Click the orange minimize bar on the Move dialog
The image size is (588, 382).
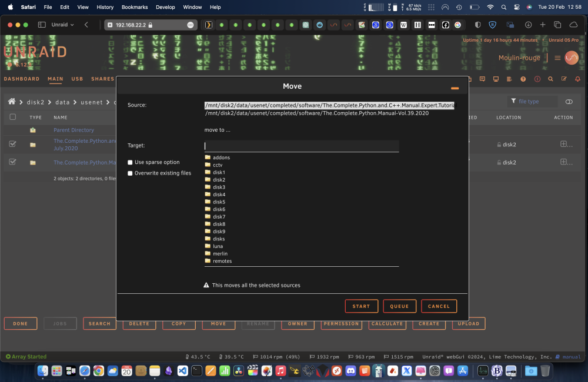(455, 88)
